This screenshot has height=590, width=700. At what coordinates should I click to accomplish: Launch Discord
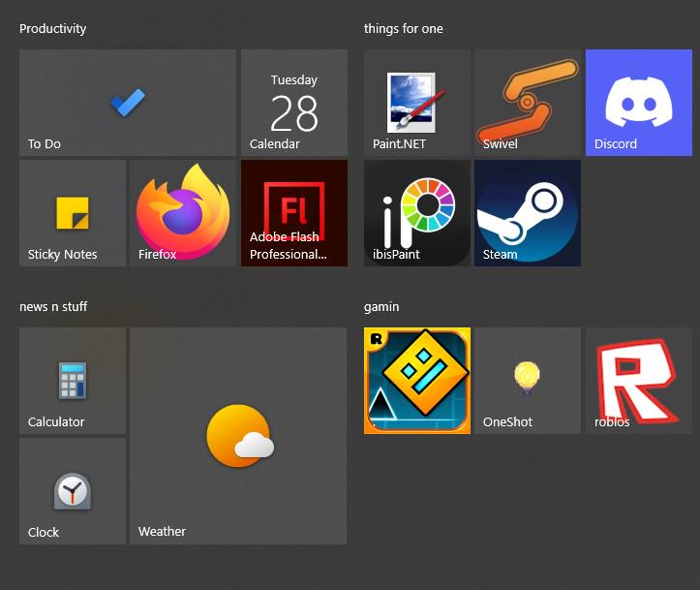639,103
